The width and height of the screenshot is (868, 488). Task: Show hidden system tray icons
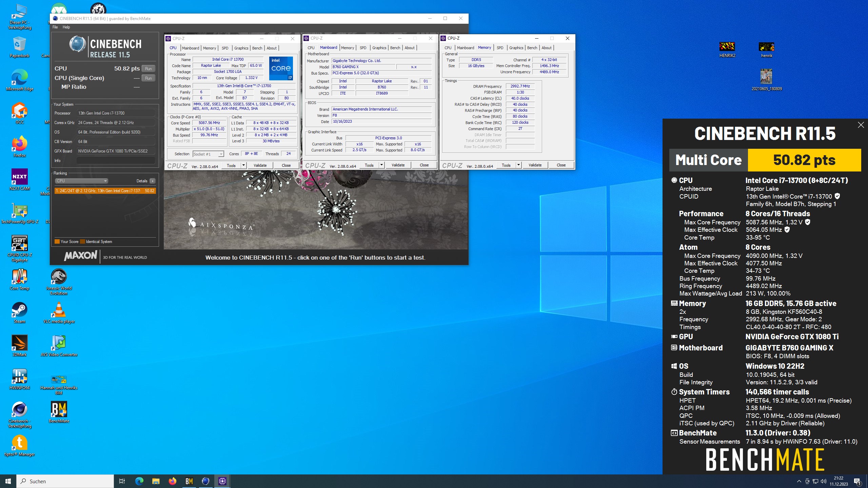point(799,481)
